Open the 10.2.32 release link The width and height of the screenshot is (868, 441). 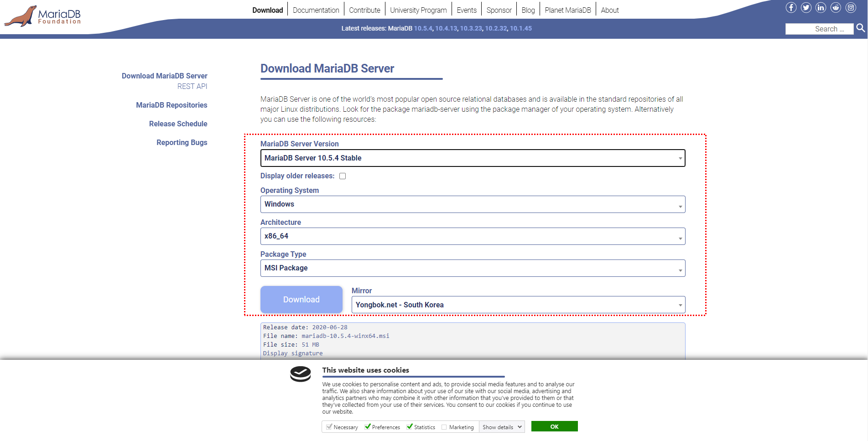pos(496,28)
